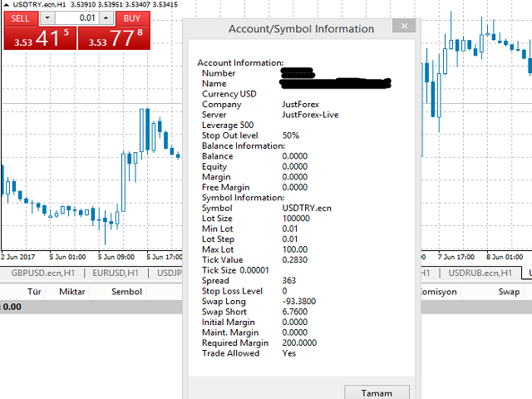
Task: Click the sell price 3.53 41 tile
Action: (40, 38)
